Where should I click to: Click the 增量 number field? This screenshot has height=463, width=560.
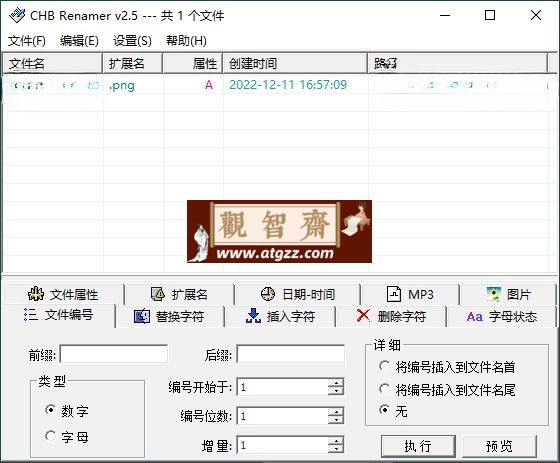[x=282, y=445]
